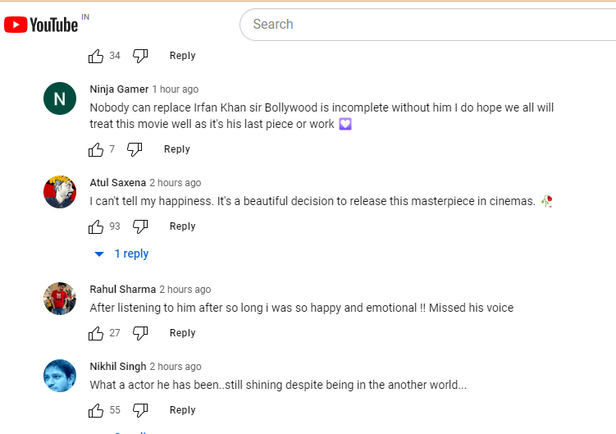The height and width of the screenshot is (434, 616).
Task: Like Atul Saxena's comment
Action: point(96,227)
